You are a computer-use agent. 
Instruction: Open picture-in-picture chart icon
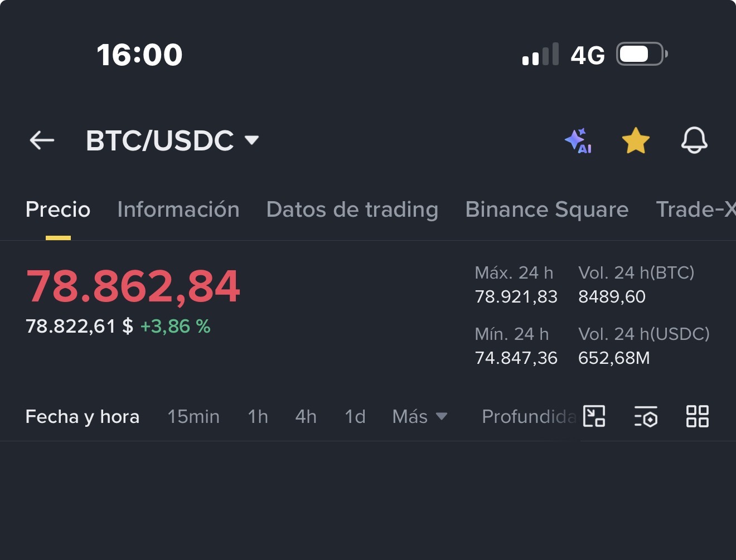coord(594,416)
